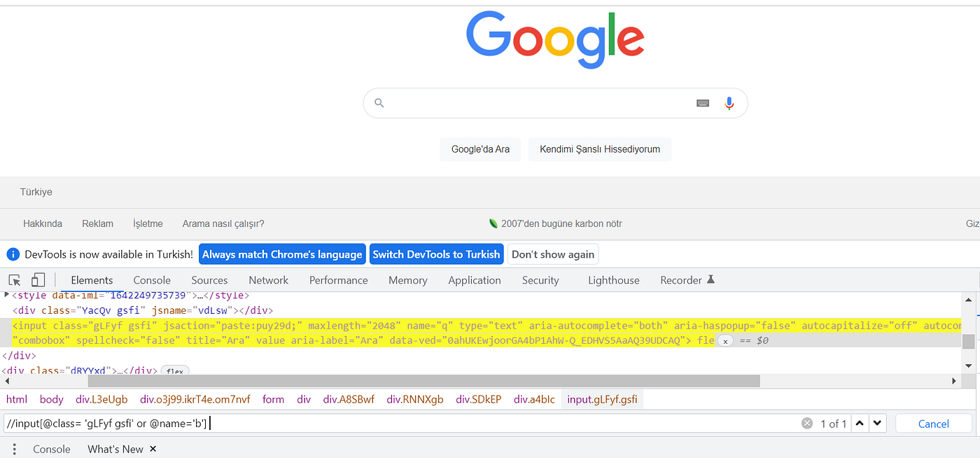Click the microphone icon for voice search
This screenshot has height=458, width=980.
pos(729,103)
